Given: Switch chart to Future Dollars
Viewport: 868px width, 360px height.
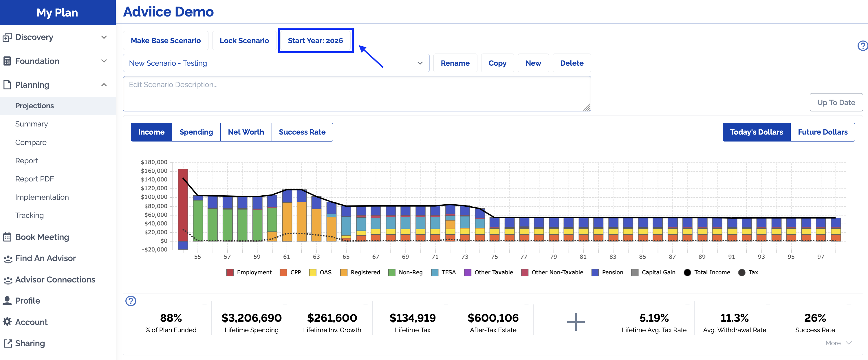Looking at the screenshot, I should (822, 132).
